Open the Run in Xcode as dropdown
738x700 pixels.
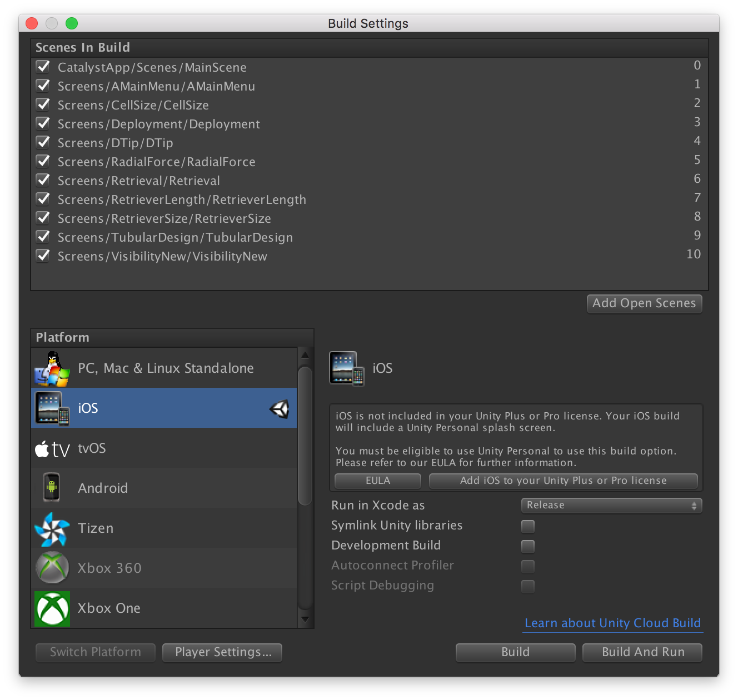(x=611, y=506)
